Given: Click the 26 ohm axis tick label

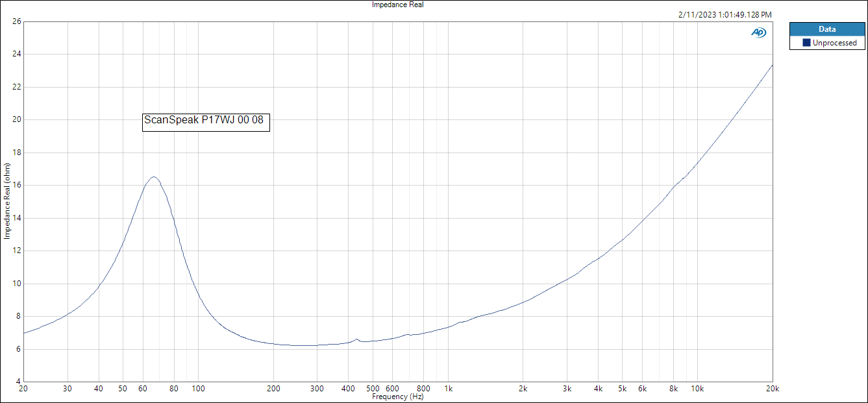Looking at the screenshot, I should [x=17, y=21].
